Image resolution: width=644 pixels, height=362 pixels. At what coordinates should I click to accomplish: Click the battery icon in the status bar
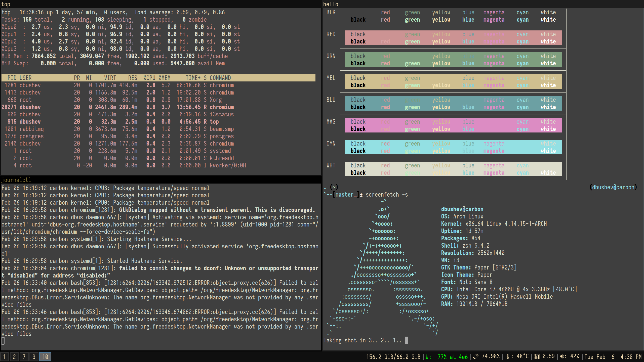click(476, 357)
